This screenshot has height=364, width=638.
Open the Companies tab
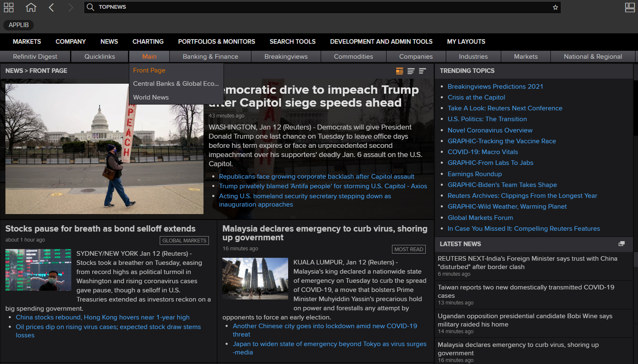tap(416, 57)
